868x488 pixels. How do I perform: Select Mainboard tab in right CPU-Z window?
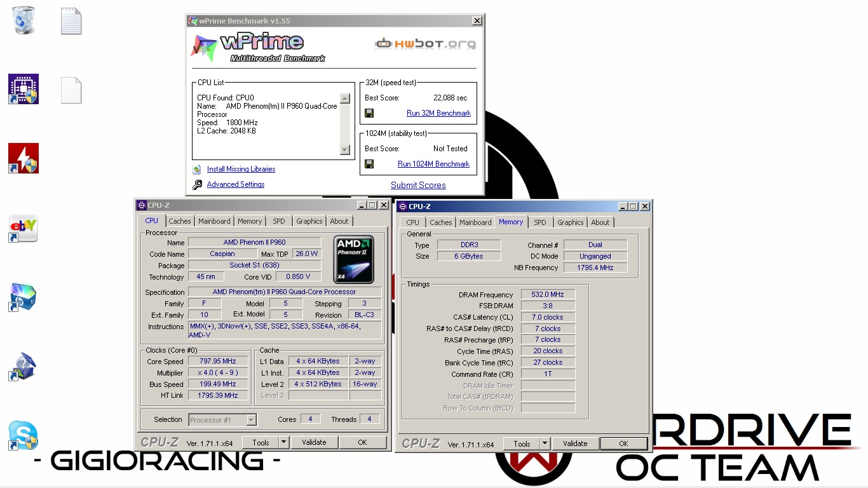click(475, 222)
